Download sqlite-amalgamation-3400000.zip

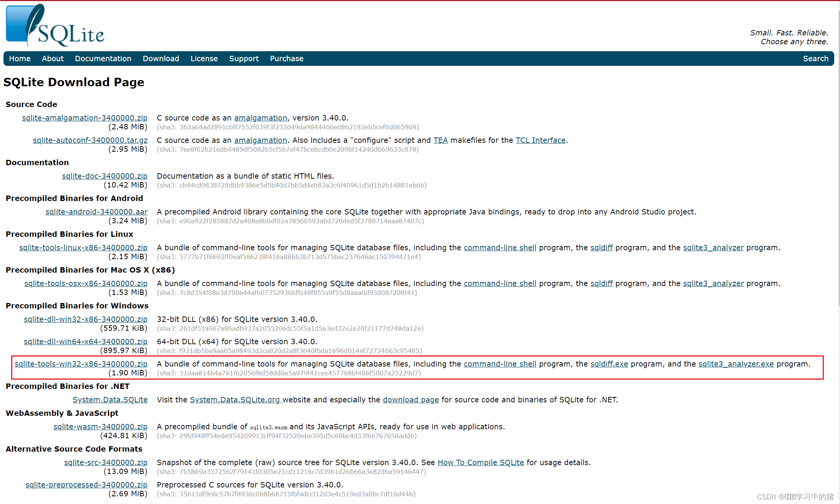85,118
